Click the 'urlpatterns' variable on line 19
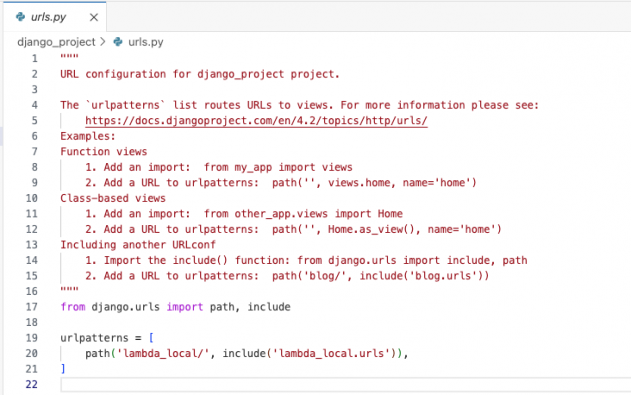 point(94,338)
